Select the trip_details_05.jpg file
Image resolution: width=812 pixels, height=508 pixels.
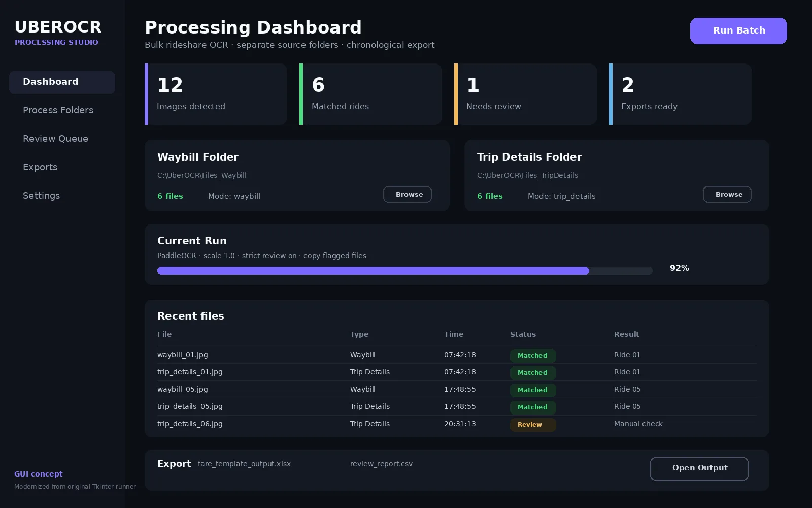pos(190,406)
